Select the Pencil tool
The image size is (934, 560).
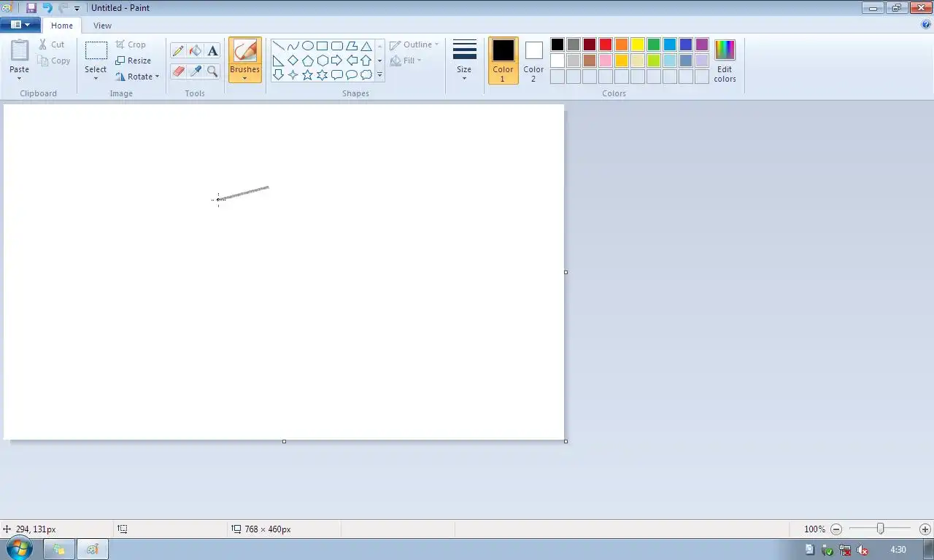pyautogui.click(x=178, y=51)
